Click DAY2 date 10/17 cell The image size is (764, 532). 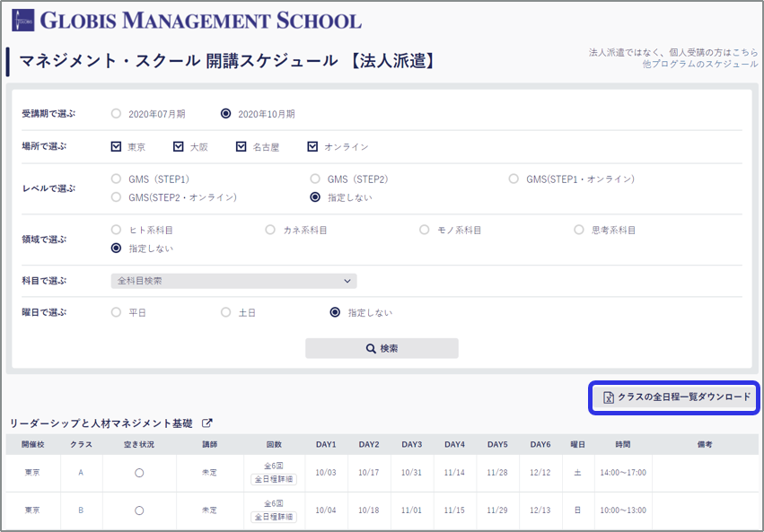pyautogui.click(x=369, y=473)
